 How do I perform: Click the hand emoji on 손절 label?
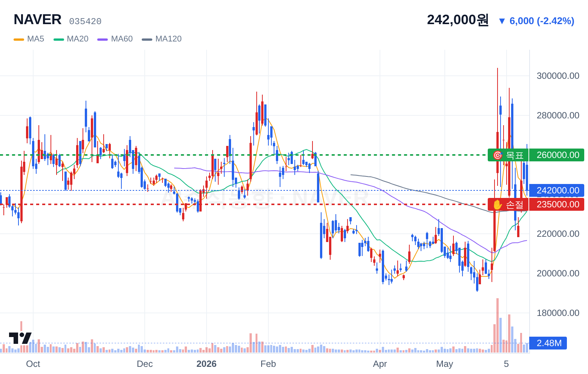(498, 205)
